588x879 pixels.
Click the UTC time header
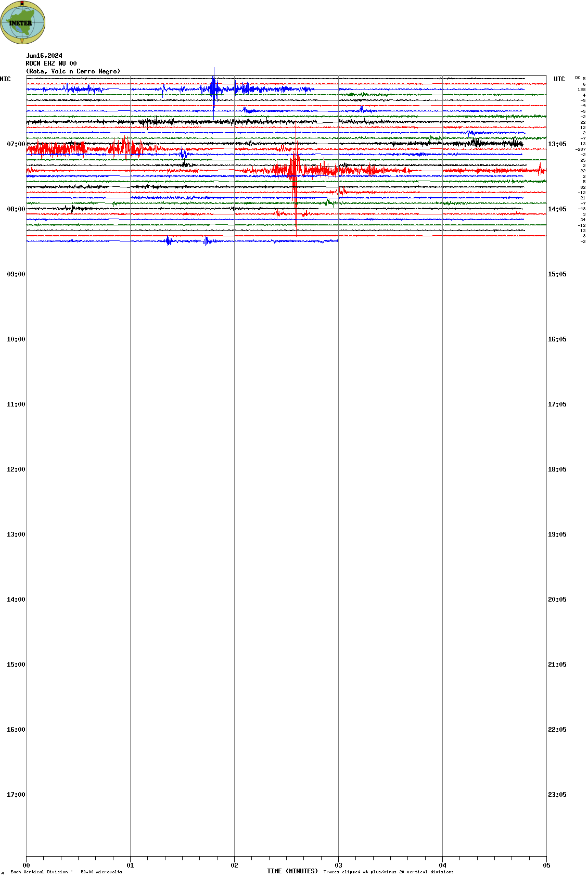559,79
